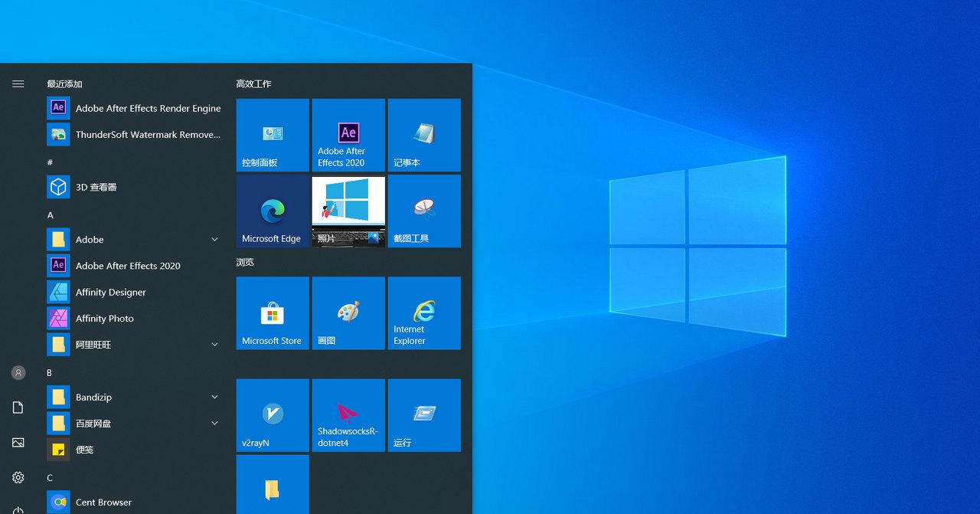
Task: Open the user account icon in Start rail
Action: pyautogui.click(x=18, y=372)
